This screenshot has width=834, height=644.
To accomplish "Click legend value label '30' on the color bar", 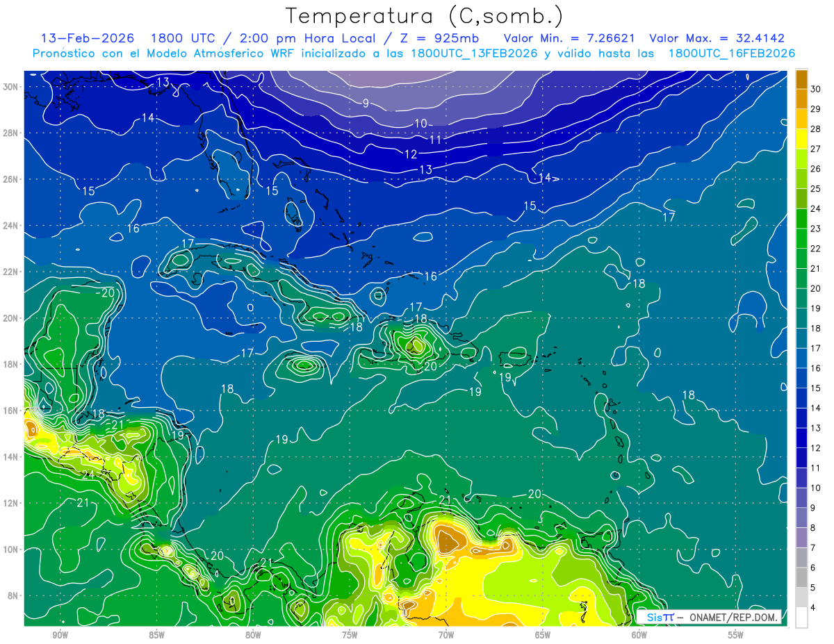I will point(816,89).
